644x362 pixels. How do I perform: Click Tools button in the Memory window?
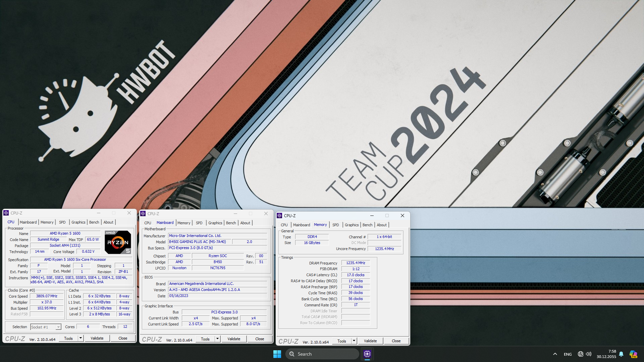click(x=342, y=341)
